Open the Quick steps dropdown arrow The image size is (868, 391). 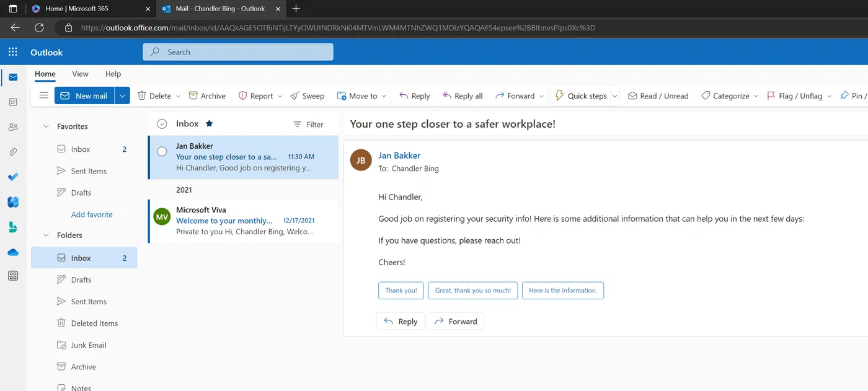tap(615, 96)
